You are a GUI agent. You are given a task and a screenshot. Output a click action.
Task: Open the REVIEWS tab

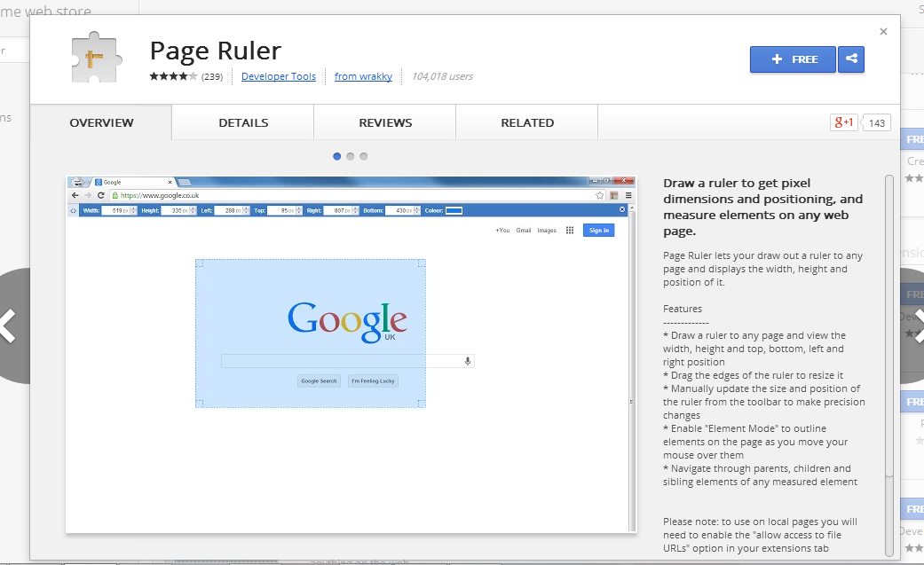pyautogui.click(x=384, y=122)
